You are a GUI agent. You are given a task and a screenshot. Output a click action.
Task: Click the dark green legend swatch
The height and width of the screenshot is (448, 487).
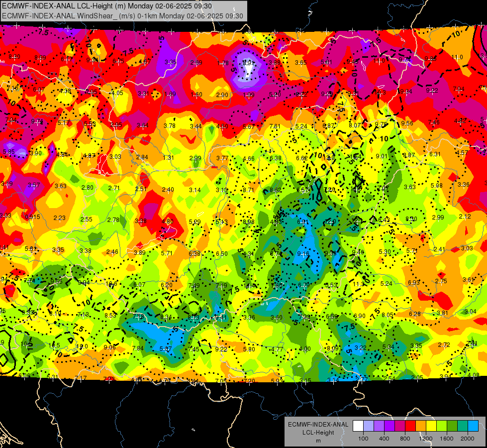coord(452,426)
